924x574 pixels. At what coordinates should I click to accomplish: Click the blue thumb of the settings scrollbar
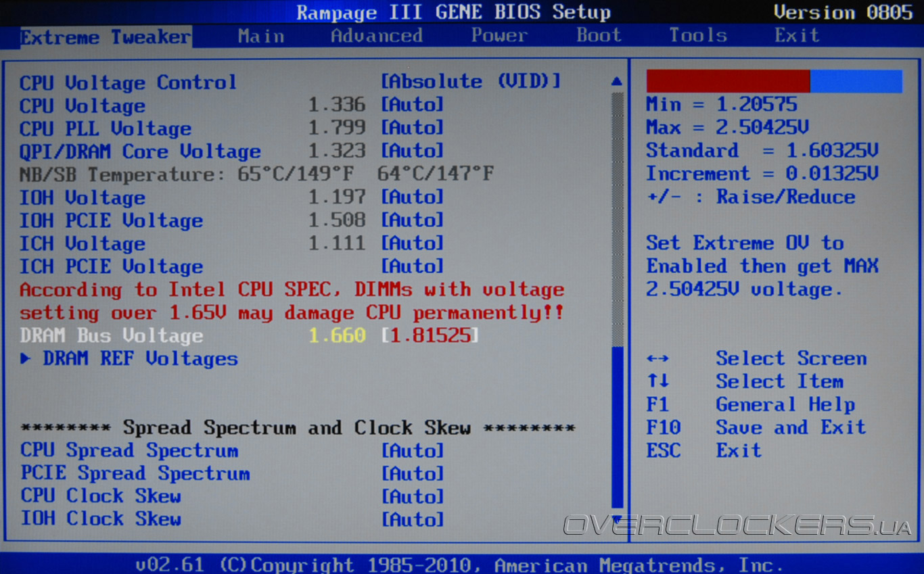click(617, 427)
